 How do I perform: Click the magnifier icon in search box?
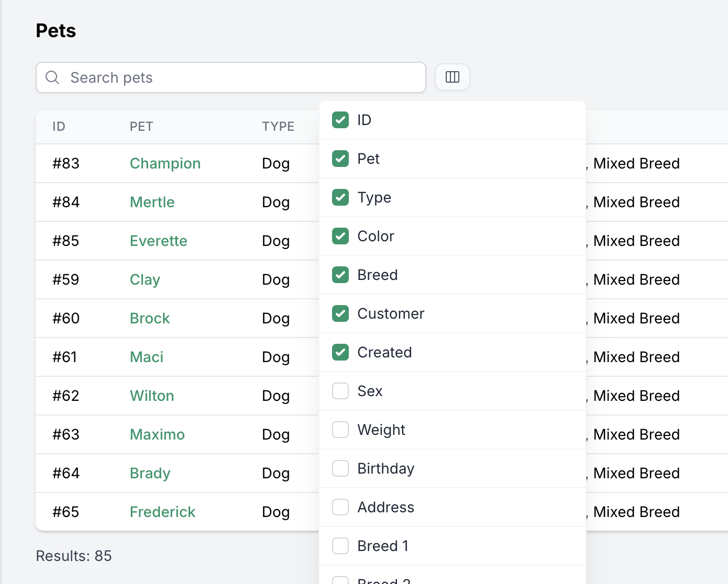(52, 77)
